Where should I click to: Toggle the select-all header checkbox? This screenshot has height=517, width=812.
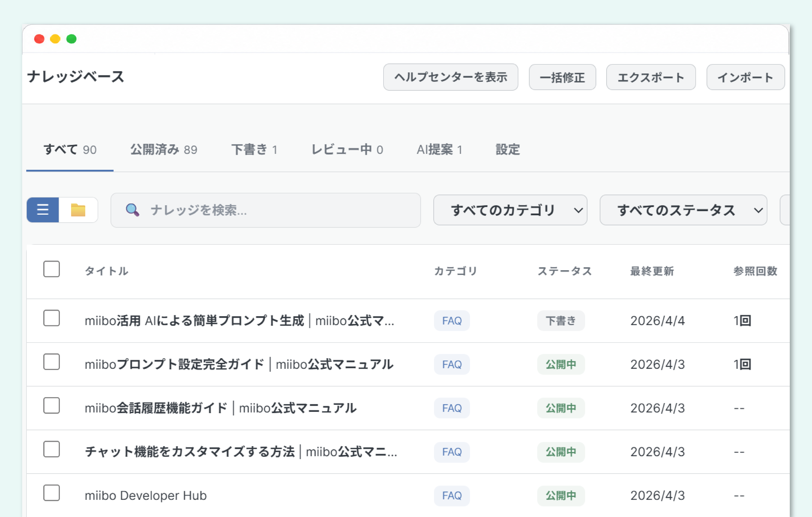[x=52, y=269]
